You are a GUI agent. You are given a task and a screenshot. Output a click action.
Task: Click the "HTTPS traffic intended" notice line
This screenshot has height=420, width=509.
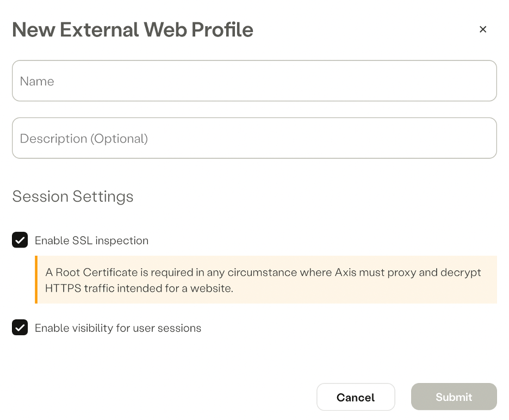(x=139, y=288)
